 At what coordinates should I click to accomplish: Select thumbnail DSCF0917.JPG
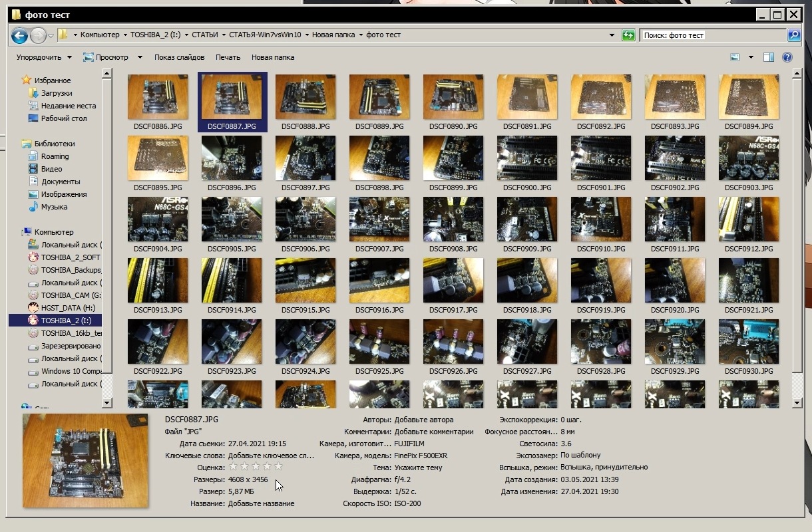453,286
